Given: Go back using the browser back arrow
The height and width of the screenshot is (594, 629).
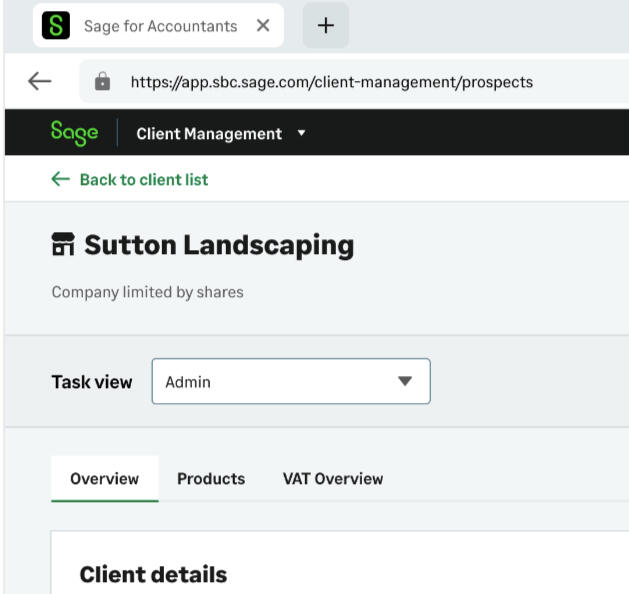Looking at the screenshot, I should tap(39, 82).
